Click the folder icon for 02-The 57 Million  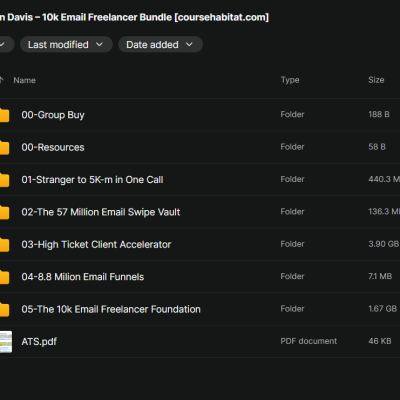point(4,212)
